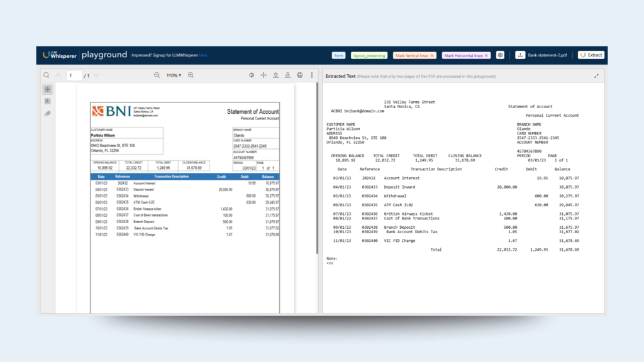Open the settings gear in header

[x=500, y=55]
